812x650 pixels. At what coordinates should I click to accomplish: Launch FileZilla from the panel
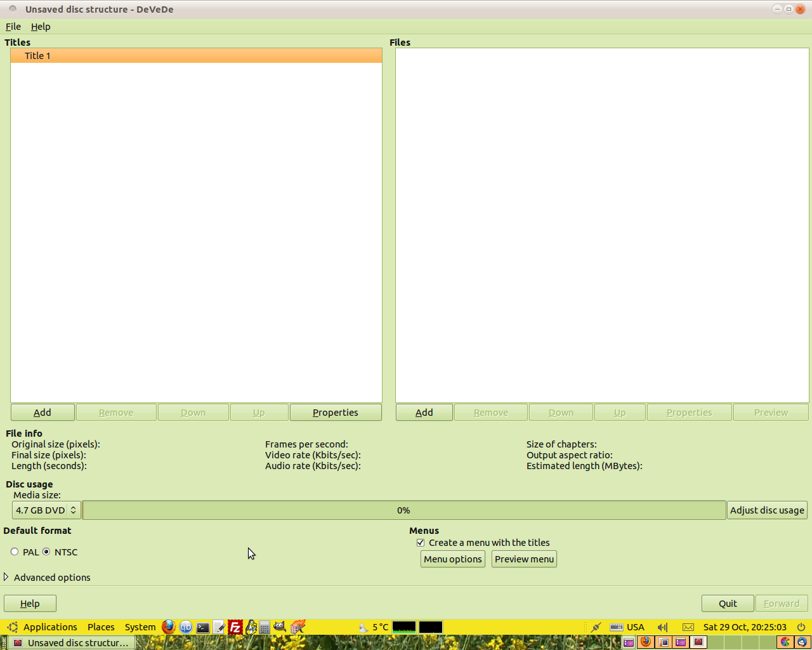point(235,627)
